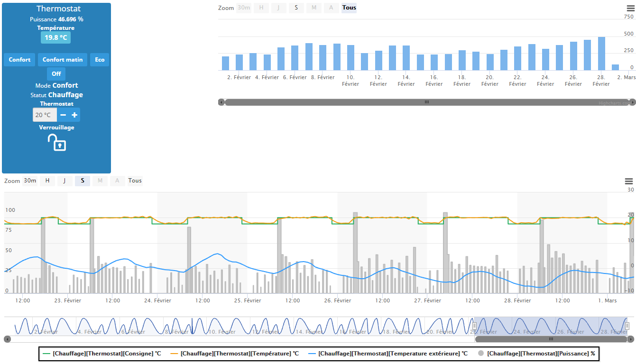Screen dimensions: 636x364
Task: Increase thermostat setpoint with the plus button
Action: 74,115
